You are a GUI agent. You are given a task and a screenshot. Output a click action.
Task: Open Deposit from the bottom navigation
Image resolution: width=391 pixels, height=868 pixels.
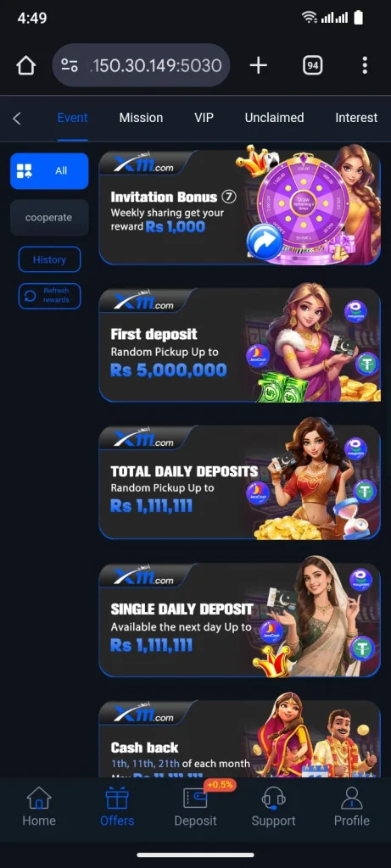[x=195, y=807]
